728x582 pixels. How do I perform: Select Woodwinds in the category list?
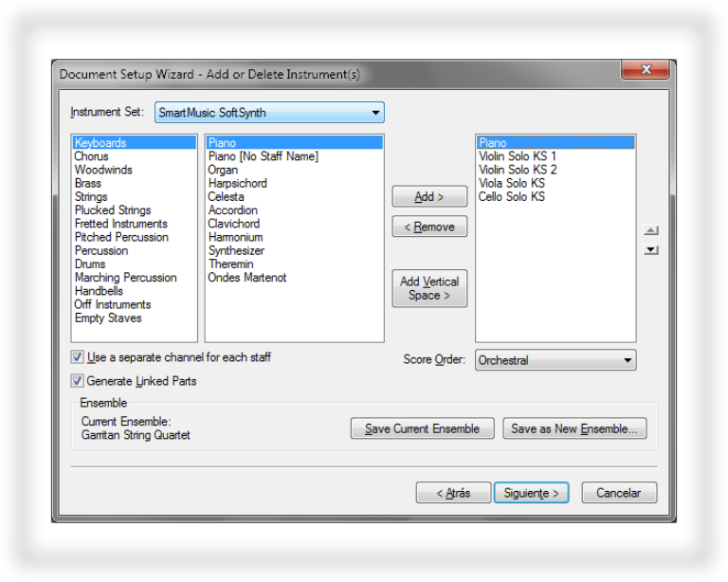[x=103, y=170]
